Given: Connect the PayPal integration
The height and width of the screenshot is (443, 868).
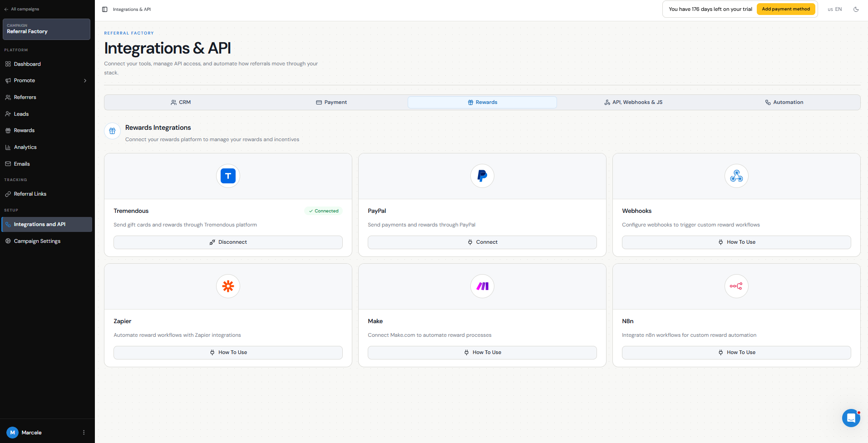Looking at the screenshot, I should (x=482, y=242).
